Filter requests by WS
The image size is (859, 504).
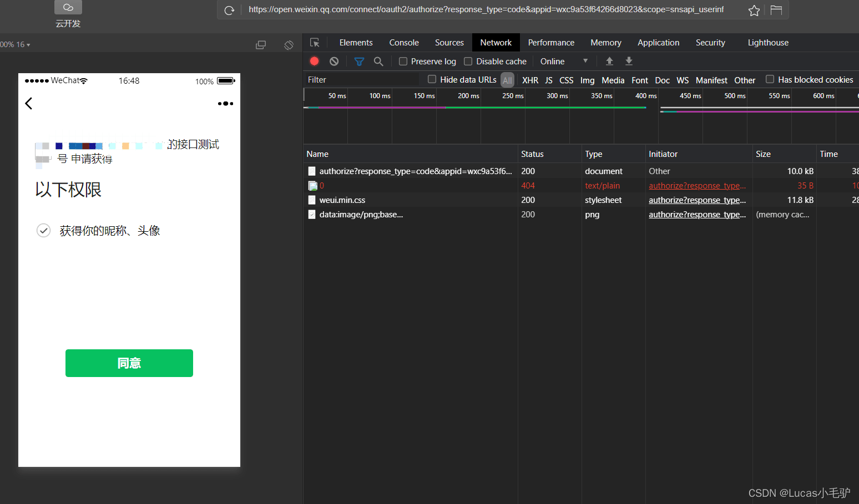pos(683,80)
